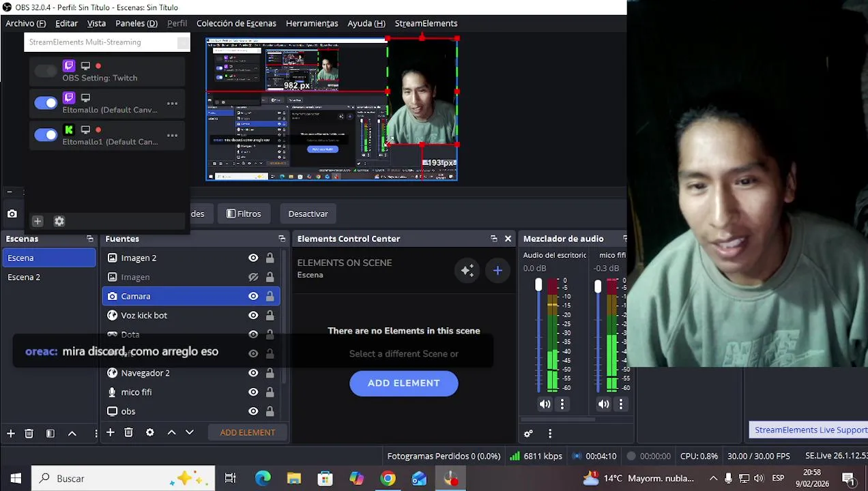The height and width of the screenshot is (491, 868).
Task: Hide the obs source
Action: tap(253, 411)
